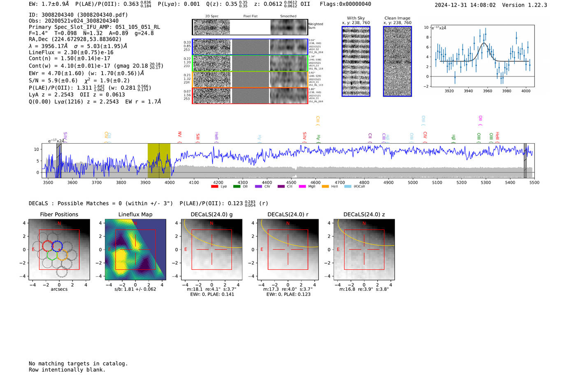Screen dimensions: 576x392
Task: Click the orange HeII legend swatch
Action: coord(325,187)
